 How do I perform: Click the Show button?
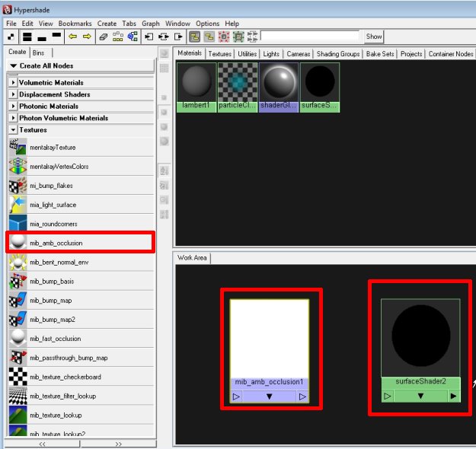(374, 37)
